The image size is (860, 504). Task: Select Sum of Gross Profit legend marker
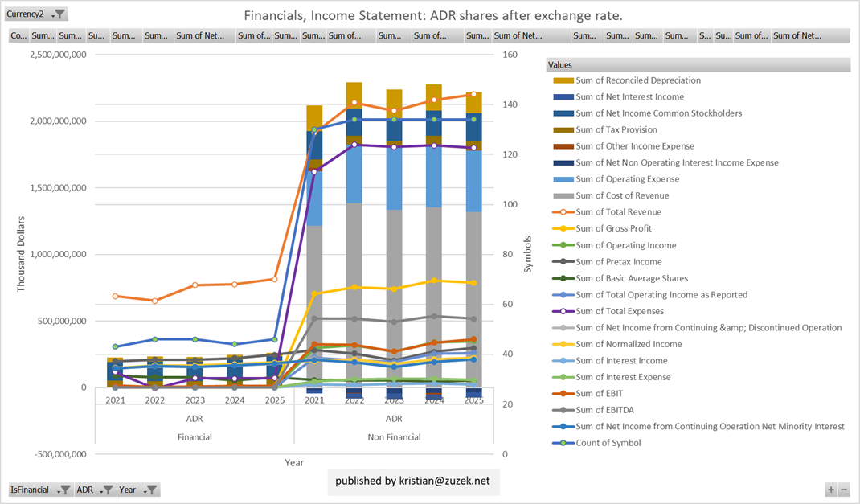(563, 229)
